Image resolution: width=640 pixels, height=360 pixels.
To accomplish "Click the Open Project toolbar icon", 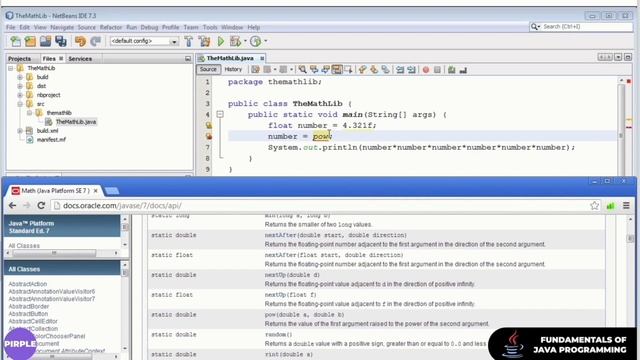I will tap(45, 41).
